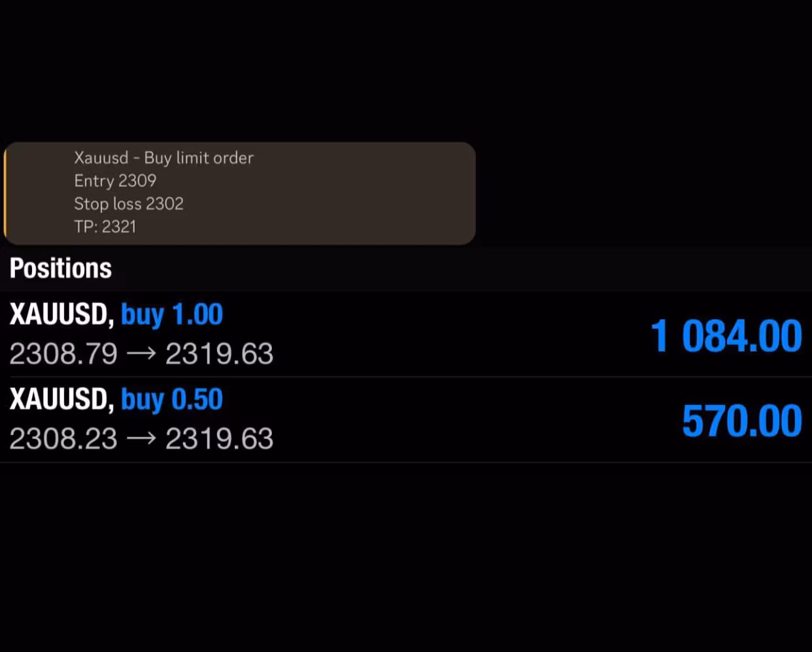The width and height of the screenshot is (812, 652).
Task: Click the arrow after the 2308.23 price
Action: pos(141,438)
